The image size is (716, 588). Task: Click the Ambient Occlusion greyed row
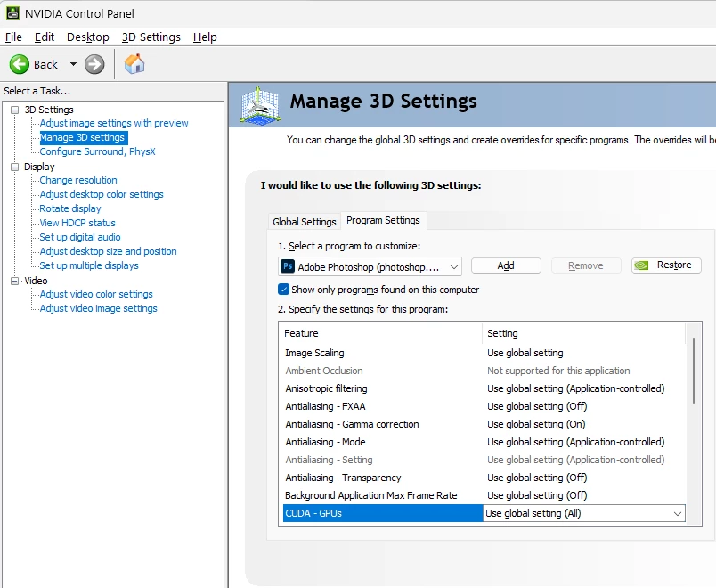click(484, 371)
